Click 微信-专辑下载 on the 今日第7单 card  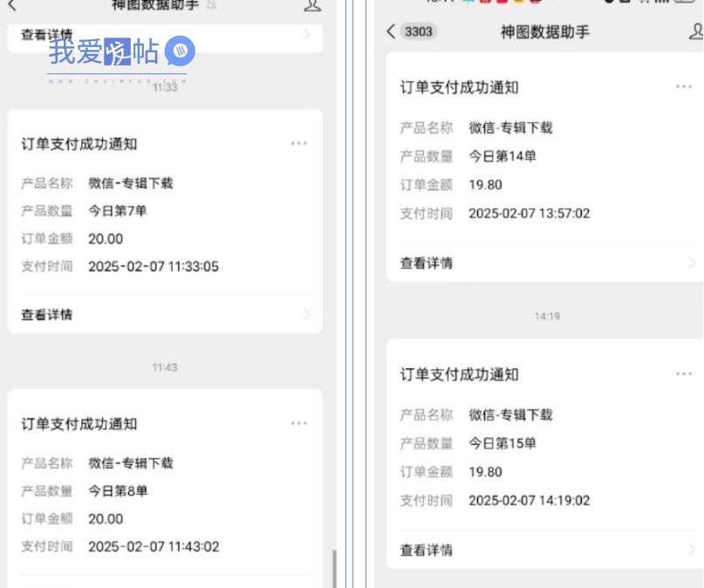click(131, 183)
